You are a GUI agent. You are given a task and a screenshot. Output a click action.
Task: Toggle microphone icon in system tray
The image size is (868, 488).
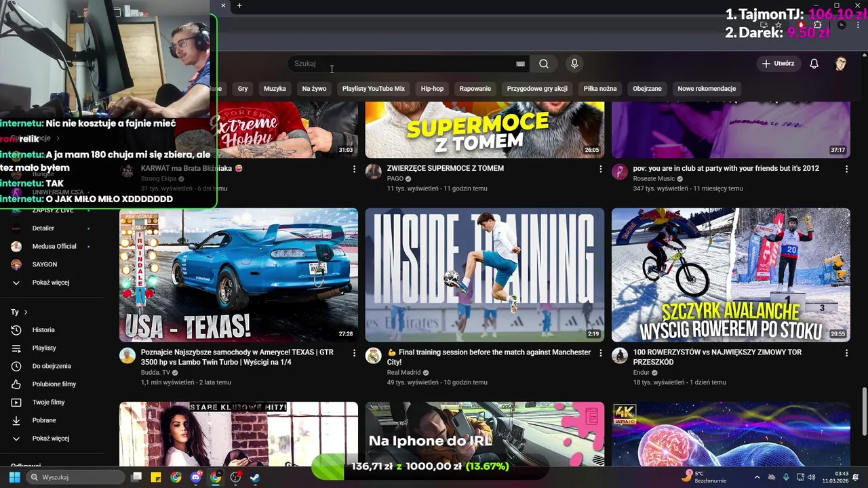click(786, 477)
